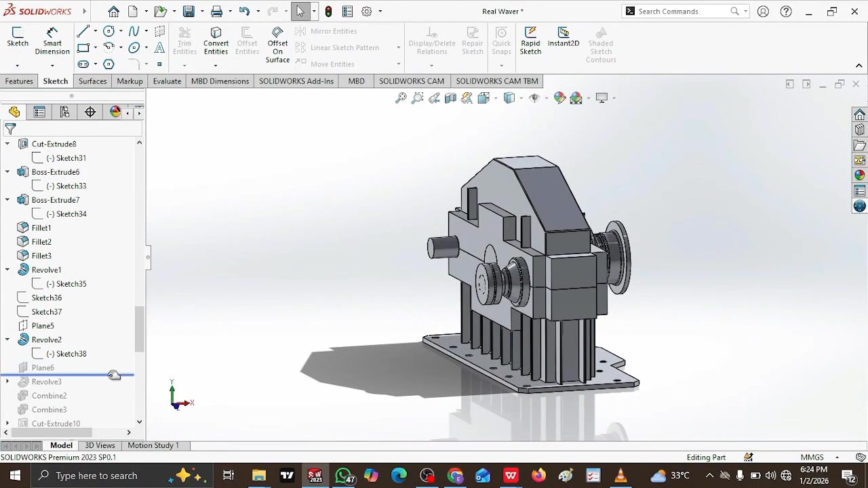Click the Zoom to Fit icon
The width and height of the screenshot is (868, 488).
401,98
